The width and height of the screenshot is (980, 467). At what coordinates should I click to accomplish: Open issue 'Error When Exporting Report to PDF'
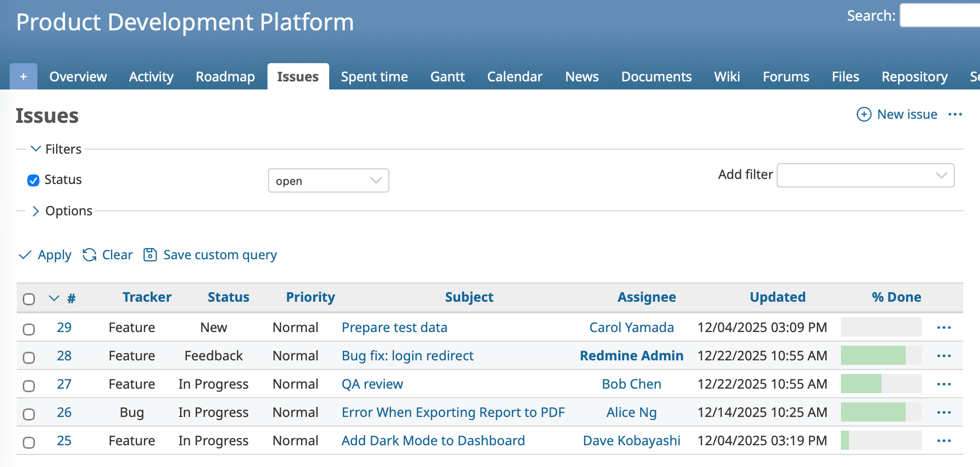[453, 413]
